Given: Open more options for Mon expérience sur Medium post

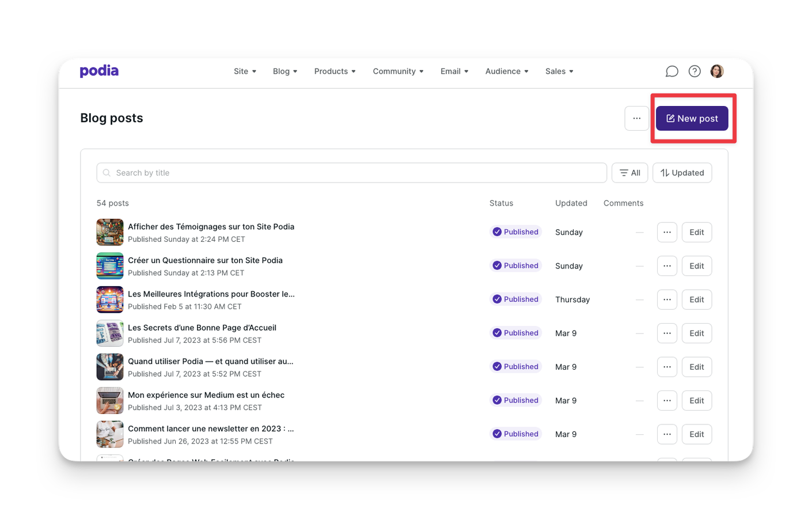Looking at the screenshot, I should (667, 401).
